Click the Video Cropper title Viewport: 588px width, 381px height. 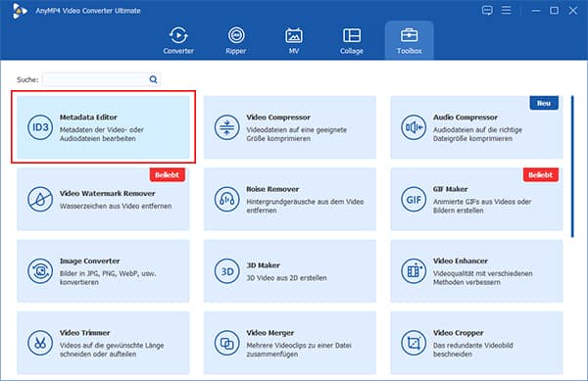pos(459,333)
